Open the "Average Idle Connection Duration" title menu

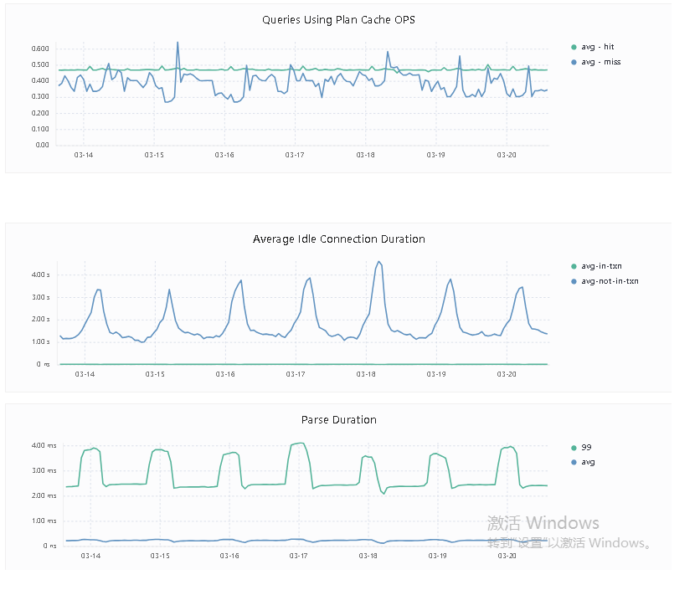338,239
